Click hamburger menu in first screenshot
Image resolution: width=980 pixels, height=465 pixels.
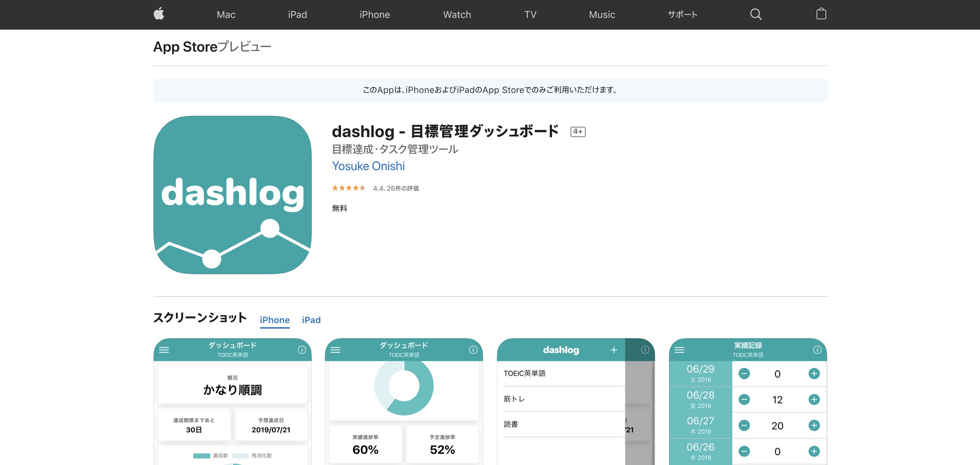tap(164, 350)
